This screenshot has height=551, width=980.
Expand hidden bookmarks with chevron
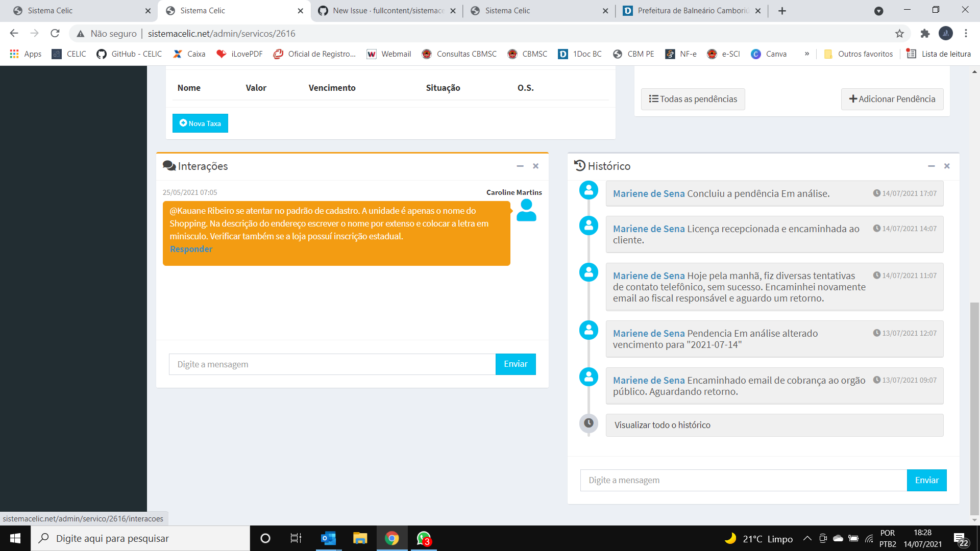click(807, 54)
